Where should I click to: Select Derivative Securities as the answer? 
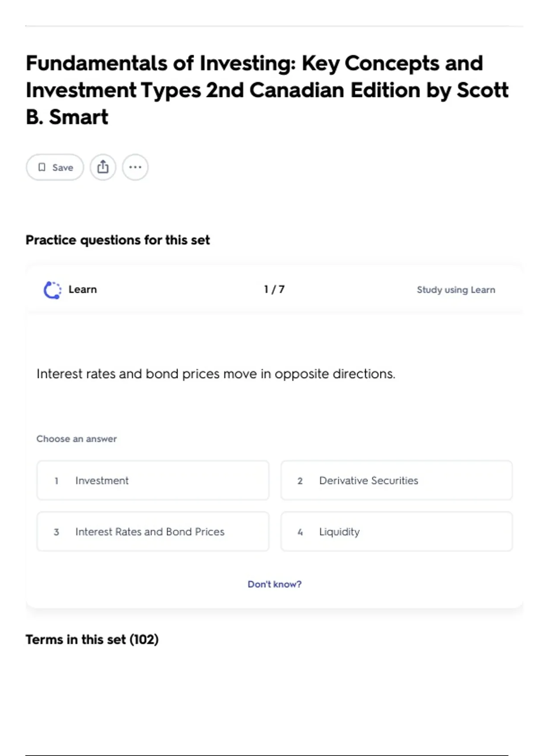coord(396,480)
